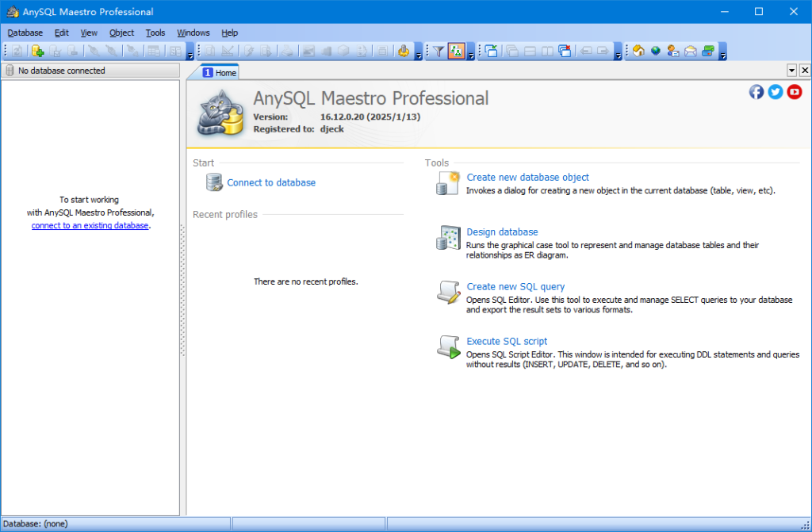Viewport: 812px width, 532px height.
Task: Select the Home tab
Action: coord(220,72)
